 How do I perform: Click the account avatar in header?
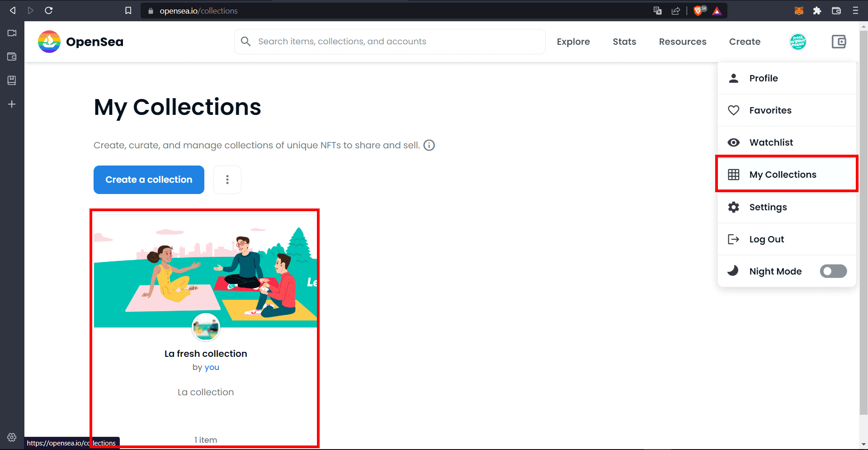click(798, 42)
